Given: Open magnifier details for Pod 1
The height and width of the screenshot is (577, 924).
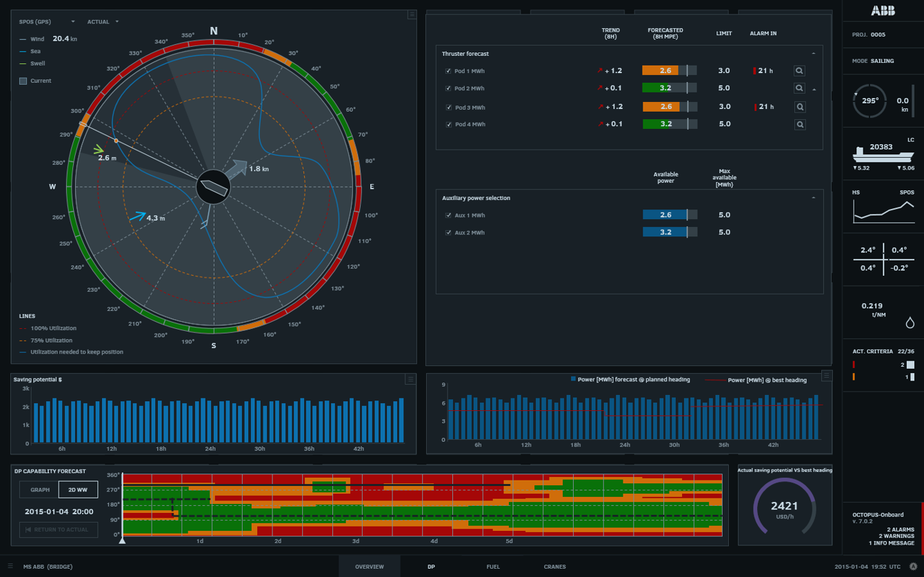Looking at the screenshot, I should [799, 71].
